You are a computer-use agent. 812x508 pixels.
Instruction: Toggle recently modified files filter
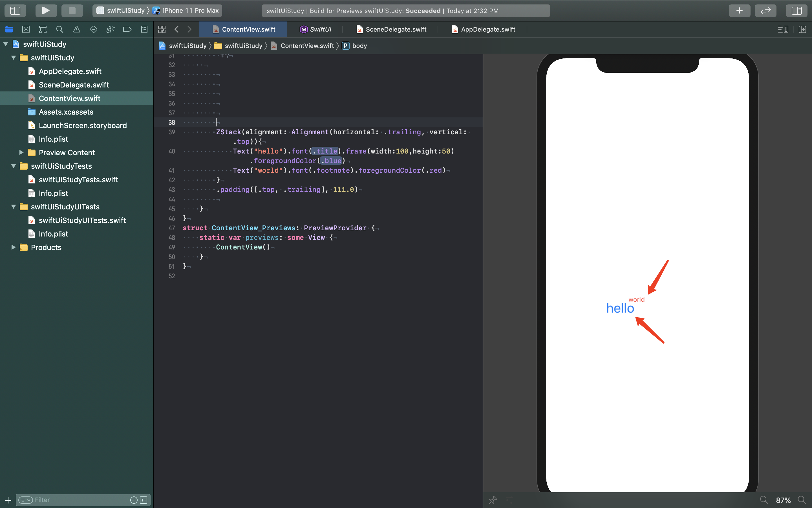134,500
